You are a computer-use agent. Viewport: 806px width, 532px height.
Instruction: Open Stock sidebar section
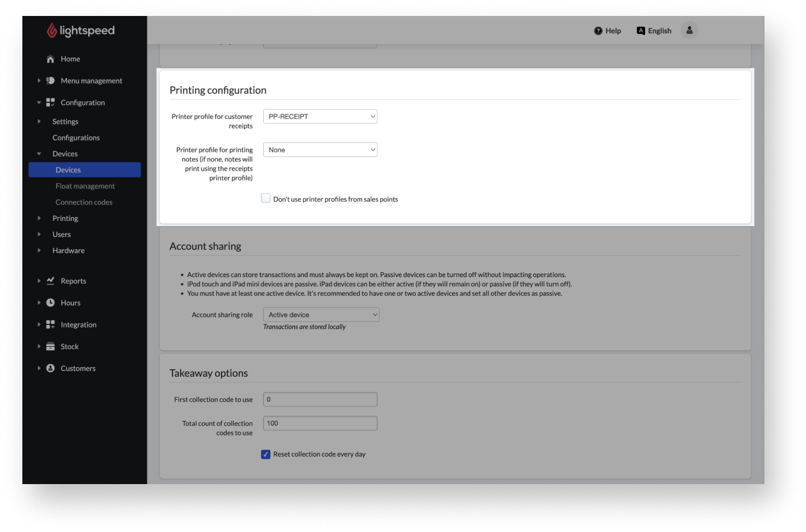(70, 346)
